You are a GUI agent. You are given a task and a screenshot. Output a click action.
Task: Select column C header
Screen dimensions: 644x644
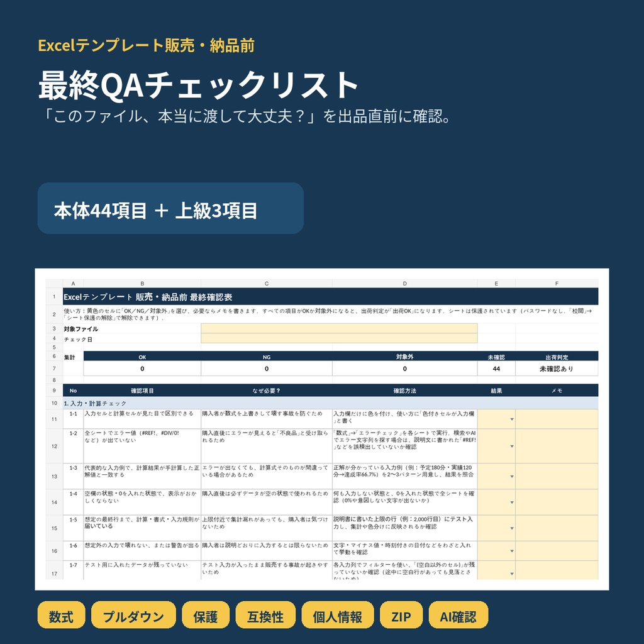click(x=267, y=284)
